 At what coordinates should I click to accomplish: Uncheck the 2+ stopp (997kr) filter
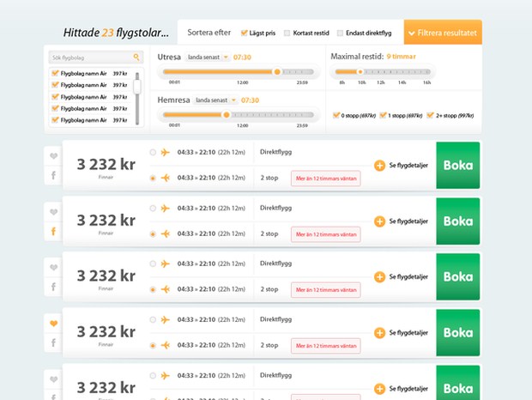pyautogui.click(x=430, y=115)
